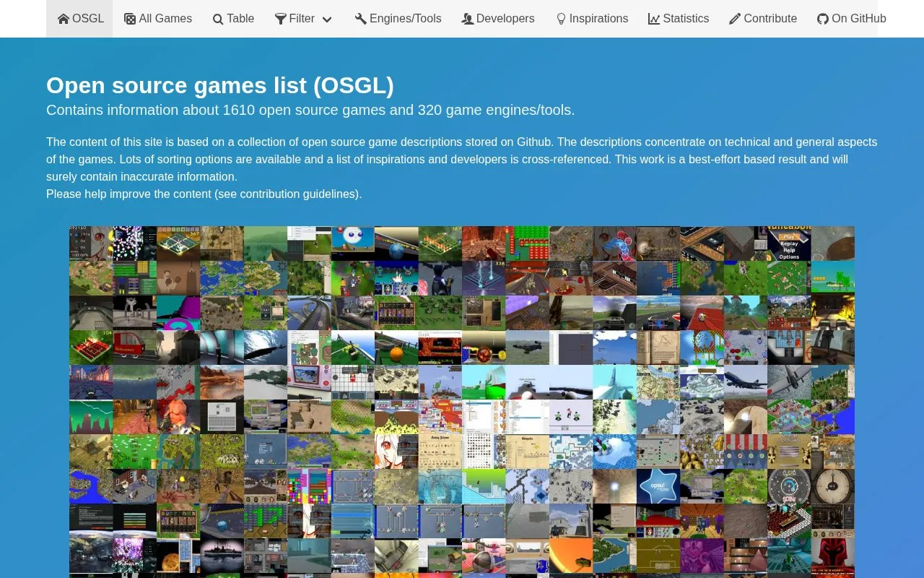Click the magnifier icon for Table
Viewport: 924px width, 578px height.
pos(218,20)
